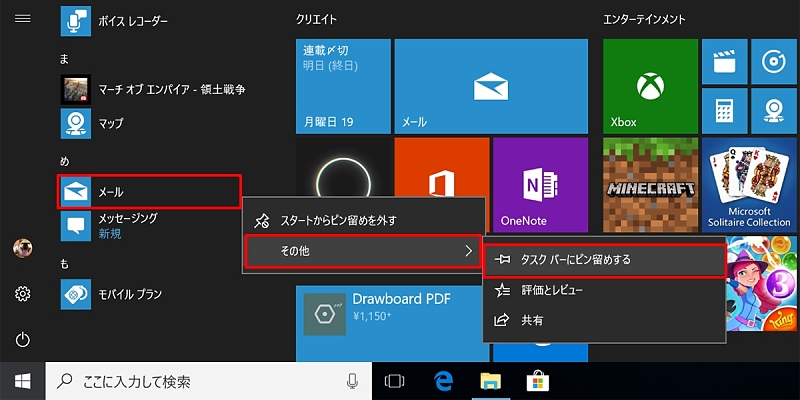The height and width of the screenshot is (400, 800).
Task: Choose 共有 in the submenu
Action: point(605,320)
